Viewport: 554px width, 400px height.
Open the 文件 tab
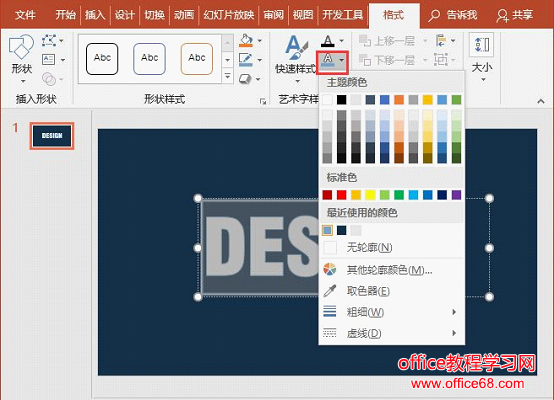pos(25,15)
